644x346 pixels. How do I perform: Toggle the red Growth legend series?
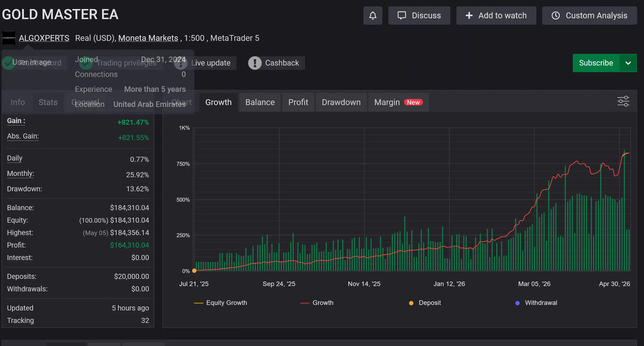point(317,303)
